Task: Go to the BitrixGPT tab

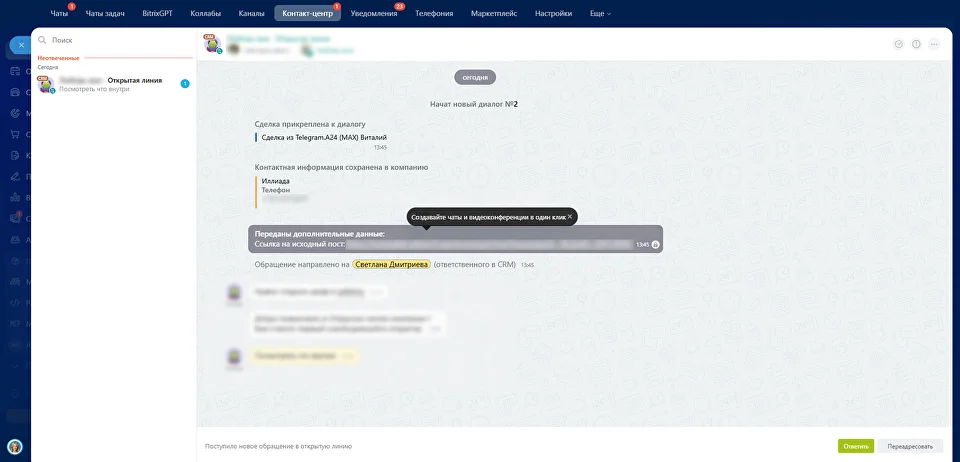Action: point(157,13)
